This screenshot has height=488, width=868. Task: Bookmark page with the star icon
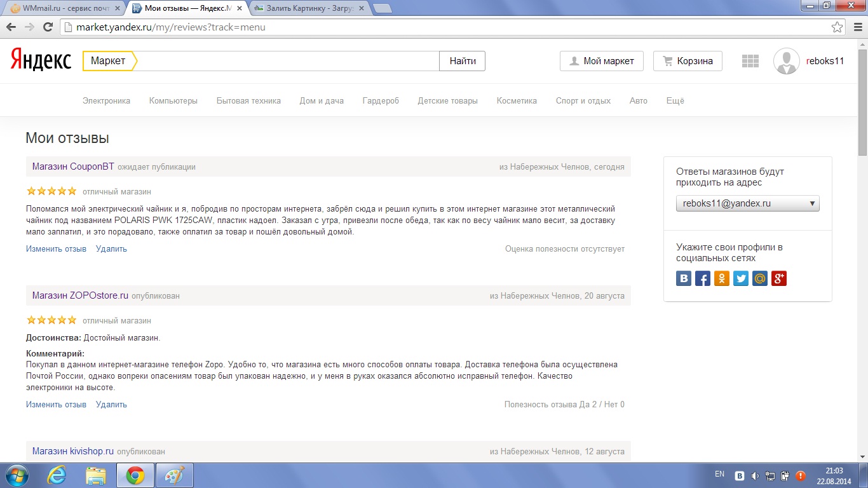(x=837, y=27)
